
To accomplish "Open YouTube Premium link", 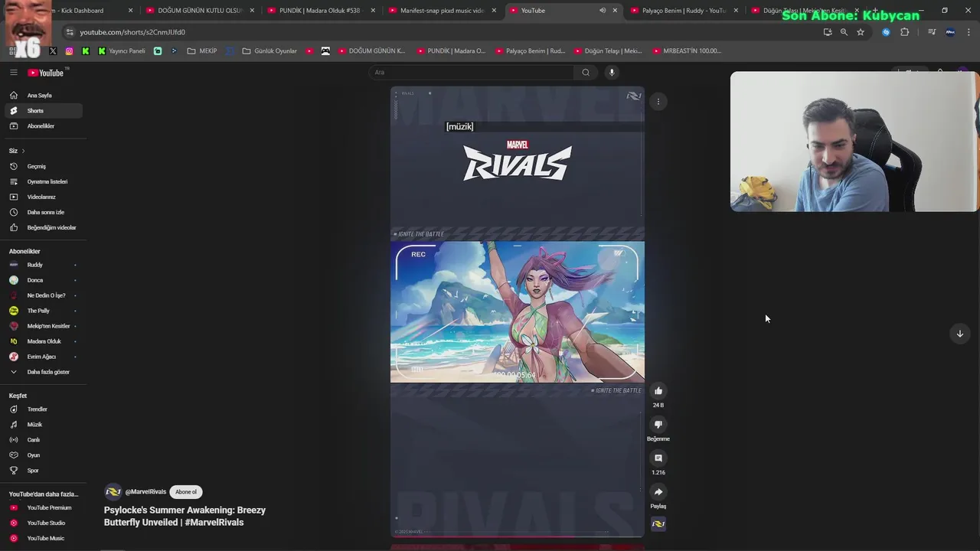I will (x=44, y=508).
